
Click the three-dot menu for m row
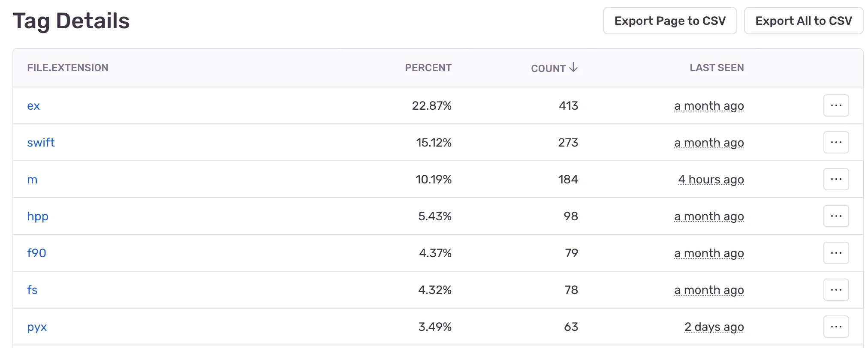836,179
